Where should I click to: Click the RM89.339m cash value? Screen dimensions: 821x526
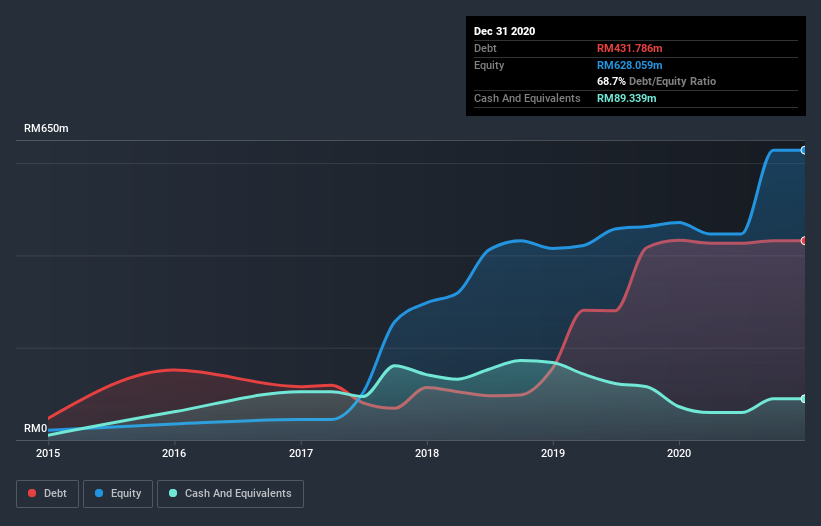click(x=626, y=98)
